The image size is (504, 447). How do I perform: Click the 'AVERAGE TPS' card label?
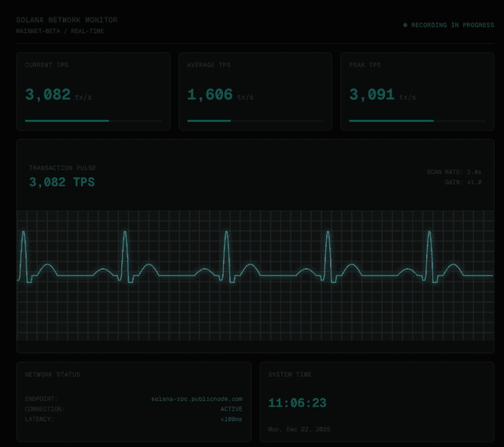point(209,65)
